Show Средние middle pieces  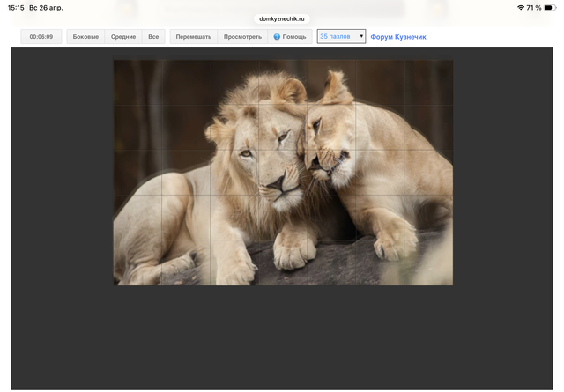pyautogui.click(x=123, y=37)
